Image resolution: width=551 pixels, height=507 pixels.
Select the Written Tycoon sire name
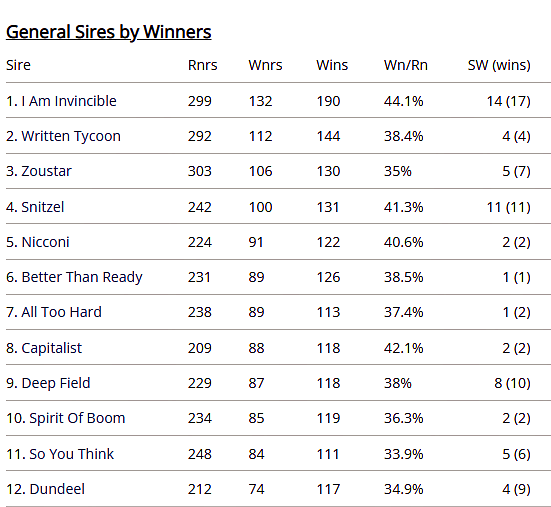[71, 136]
